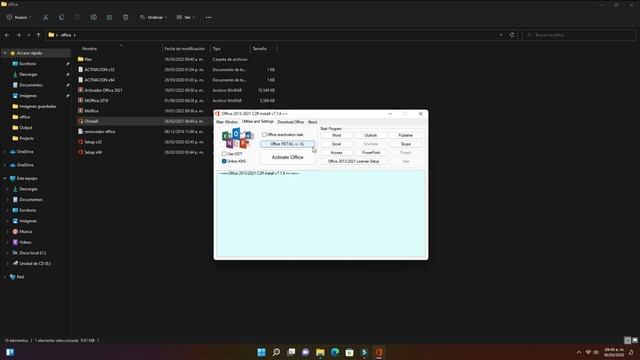Screen dimensions: 640x360
Task: Start Word from Start Program group
Action: click(x=336, y=135)
